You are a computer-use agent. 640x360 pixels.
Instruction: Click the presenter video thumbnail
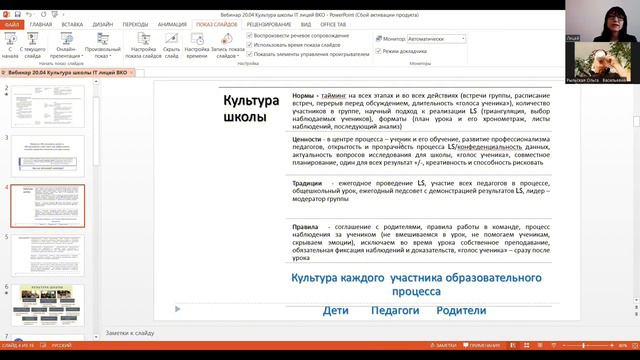601,20
